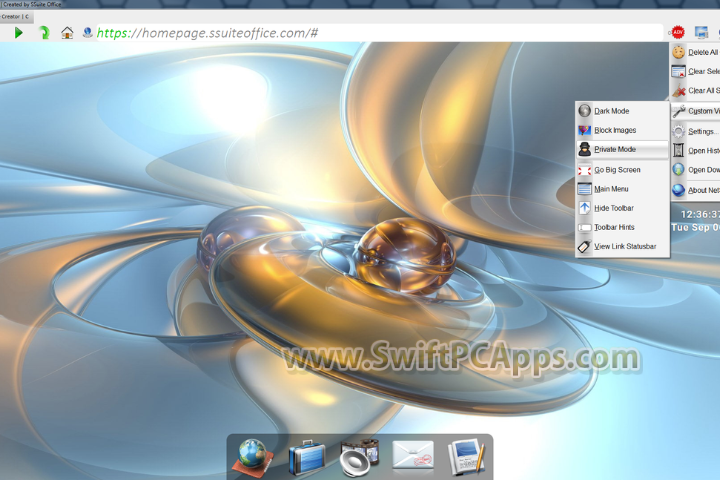This screenshot has height=480, width=720.
Task: Open Settings... from the main menu
Action: tap(695, 131)
